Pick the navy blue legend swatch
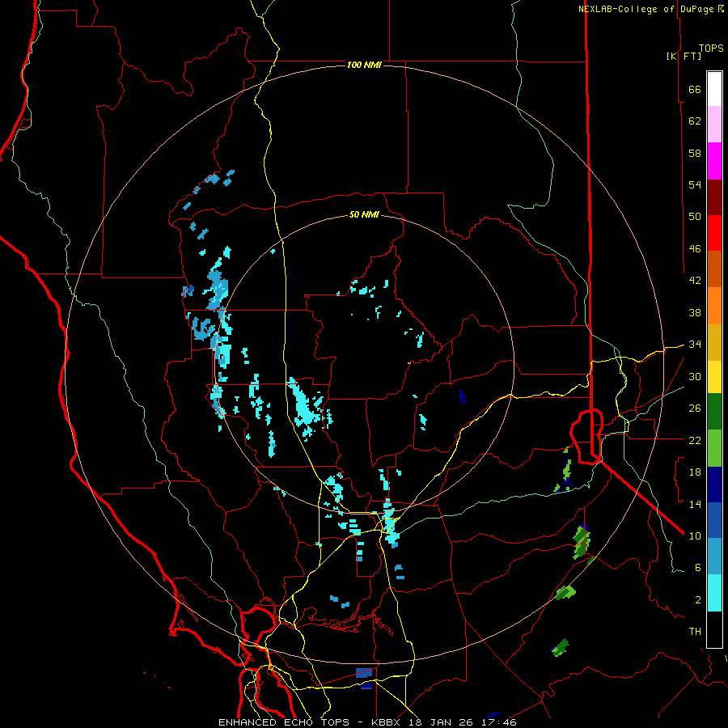The image size is (728, 728). (x=714, y=485)
